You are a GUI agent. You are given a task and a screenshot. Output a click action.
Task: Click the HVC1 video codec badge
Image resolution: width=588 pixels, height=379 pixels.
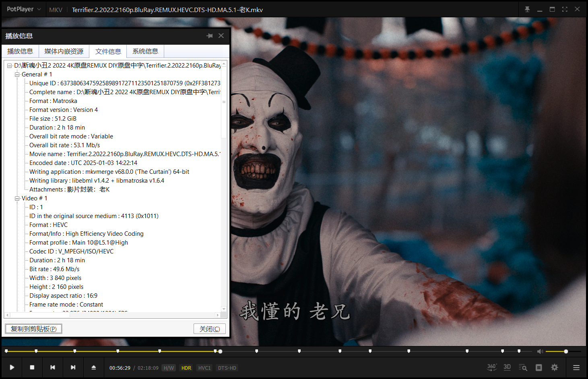point(204,368)
